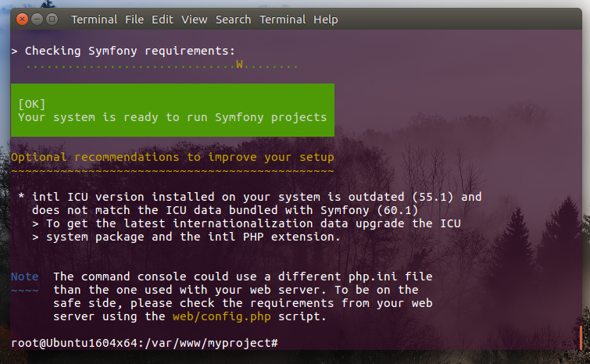Minimize the terminal window

coord(37,19)
